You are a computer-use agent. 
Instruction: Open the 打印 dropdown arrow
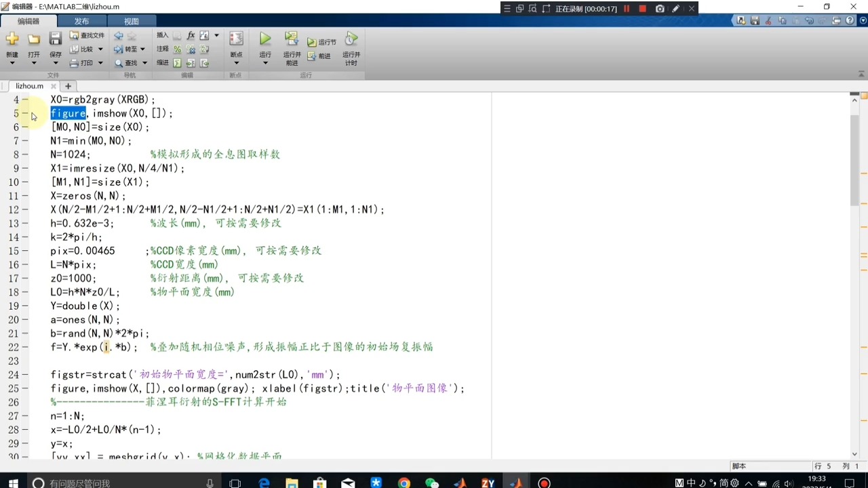[x=100, y=63]
